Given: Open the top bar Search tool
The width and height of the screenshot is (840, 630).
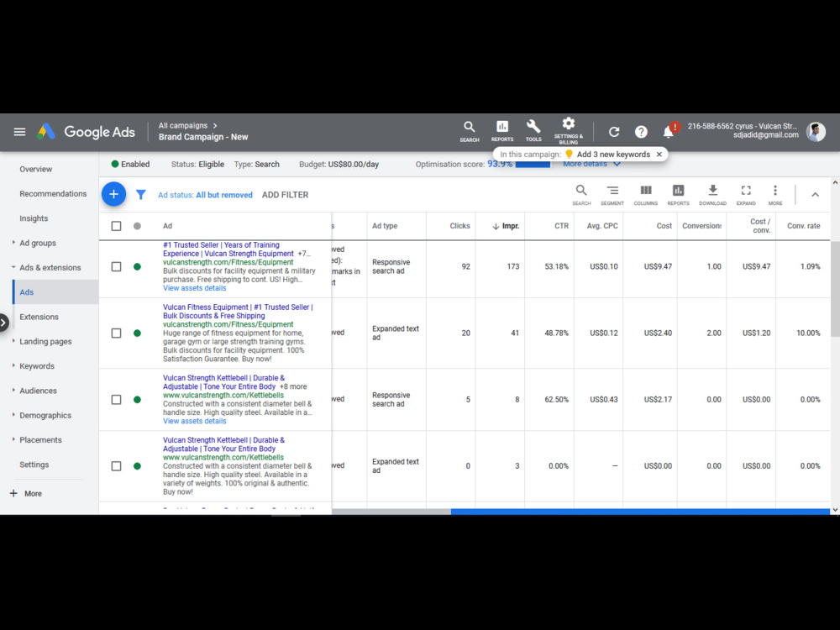Looking at the screenshot, I should coord(470,131).
